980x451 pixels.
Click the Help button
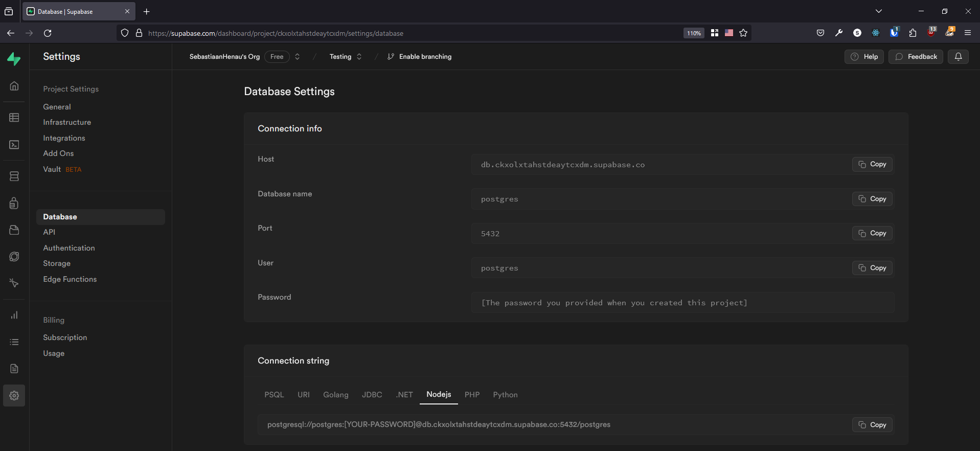point(864,57)
